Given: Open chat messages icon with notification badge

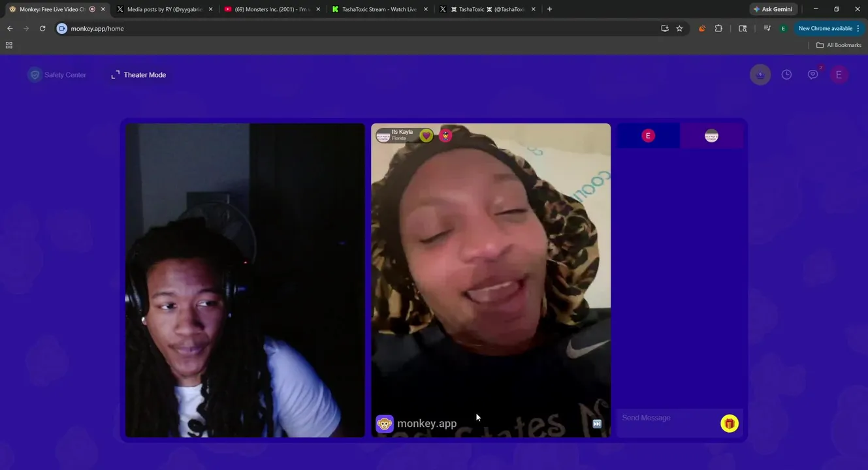Looking at the screenshot, I should [813, 74].
